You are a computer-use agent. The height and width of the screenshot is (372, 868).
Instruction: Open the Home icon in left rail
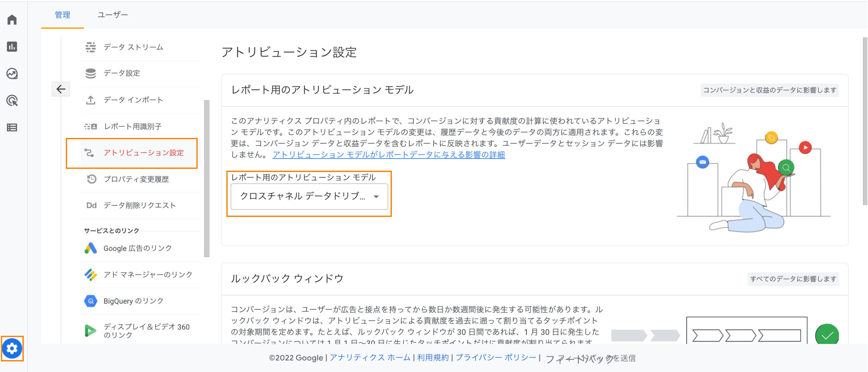(12, 20)
